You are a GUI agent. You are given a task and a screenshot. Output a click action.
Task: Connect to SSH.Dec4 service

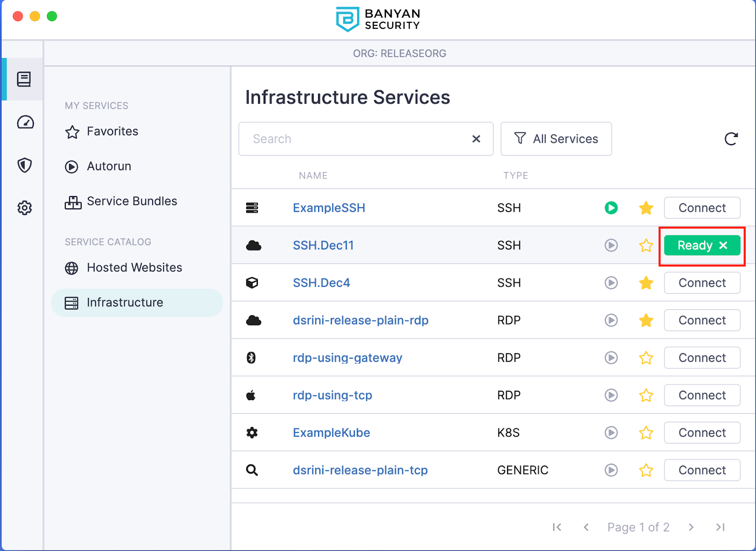pyautogui.click(x=702, y=283)
